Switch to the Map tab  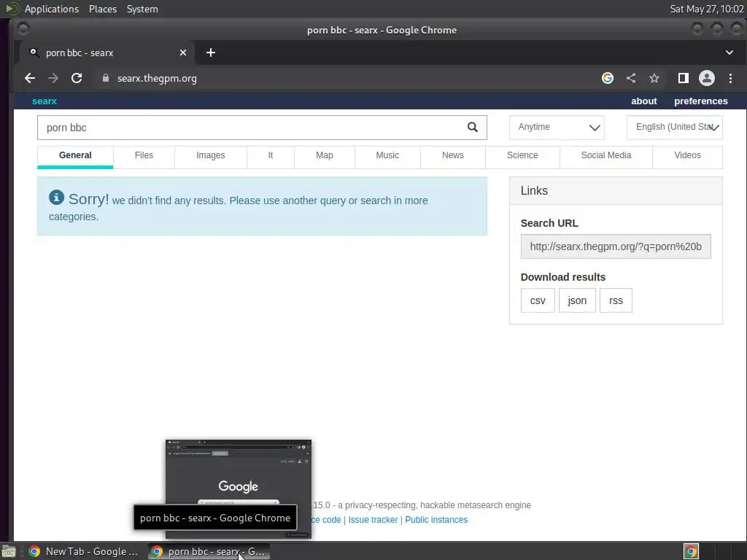click(325, 156)
